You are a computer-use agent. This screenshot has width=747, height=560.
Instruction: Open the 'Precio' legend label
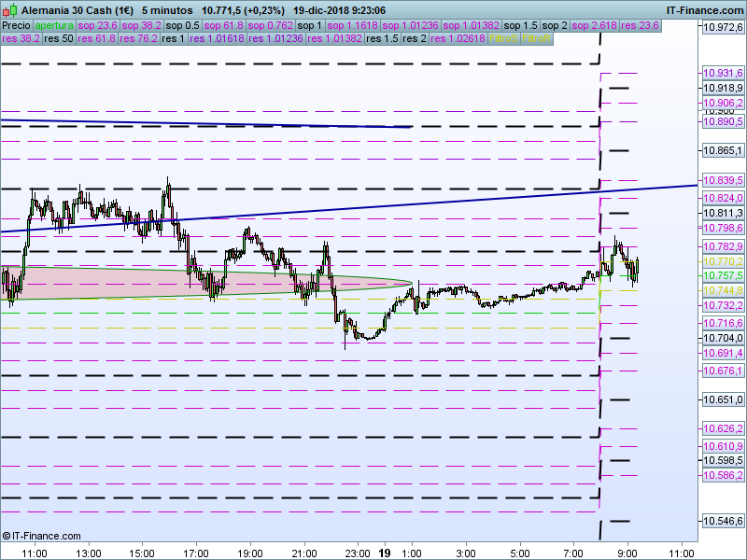[x=17, y=26]
